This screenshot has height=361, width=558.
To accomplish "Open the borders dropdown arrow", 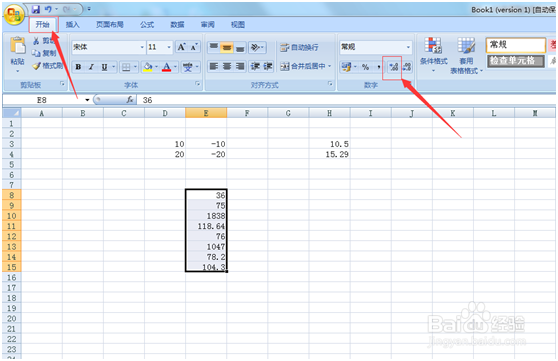I will (x=135, y=67).
